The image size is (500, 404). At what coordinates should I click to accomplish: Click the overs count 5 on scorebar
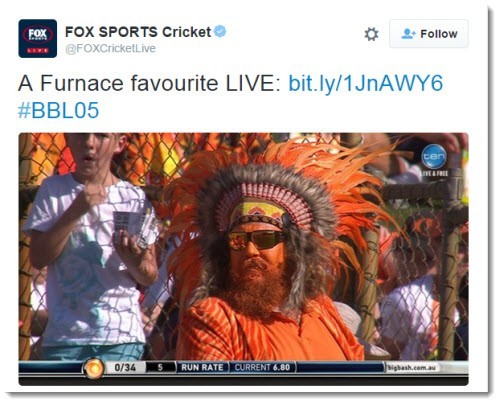160,368
